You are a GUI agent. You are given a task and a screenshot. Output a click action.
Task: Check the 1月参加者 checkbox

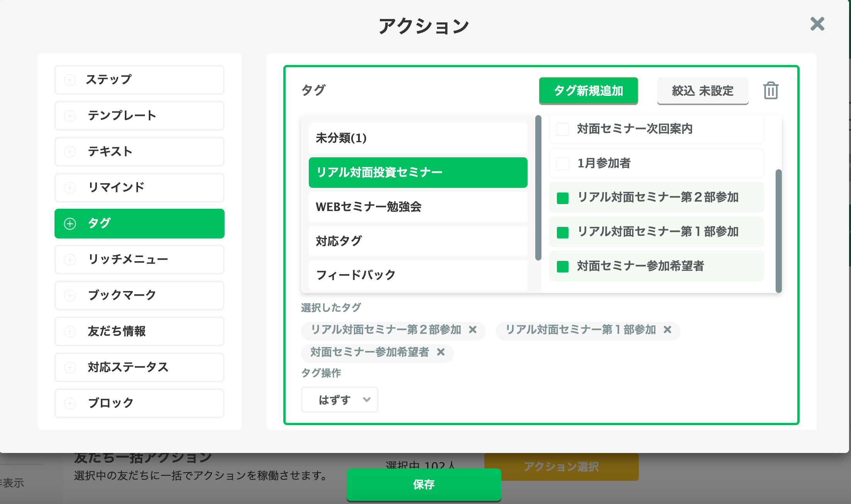[562, 163]
